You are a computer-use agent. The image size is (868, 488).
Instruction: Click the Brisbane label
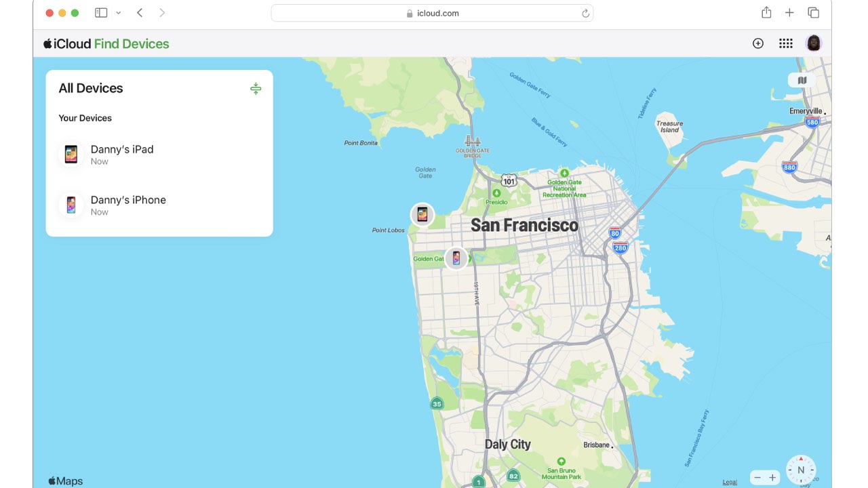tap(596, 445)
